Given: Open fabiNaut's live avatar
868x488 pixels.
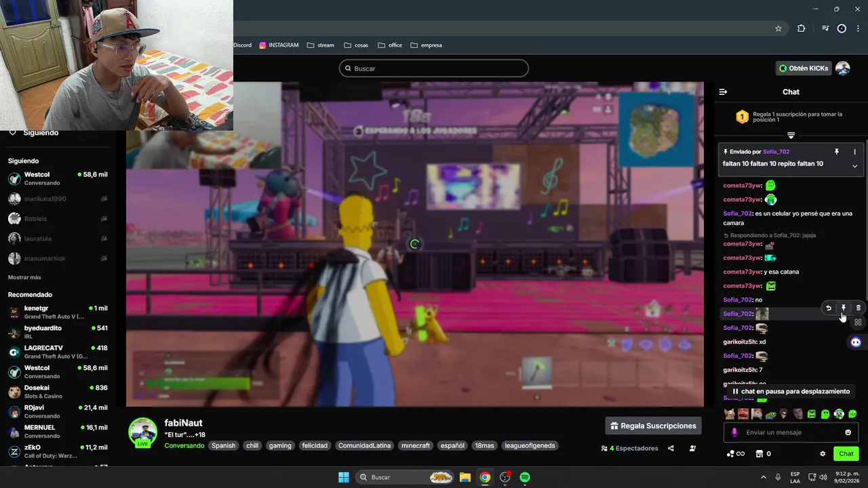Looking at the screenshot, I should 143,432.
